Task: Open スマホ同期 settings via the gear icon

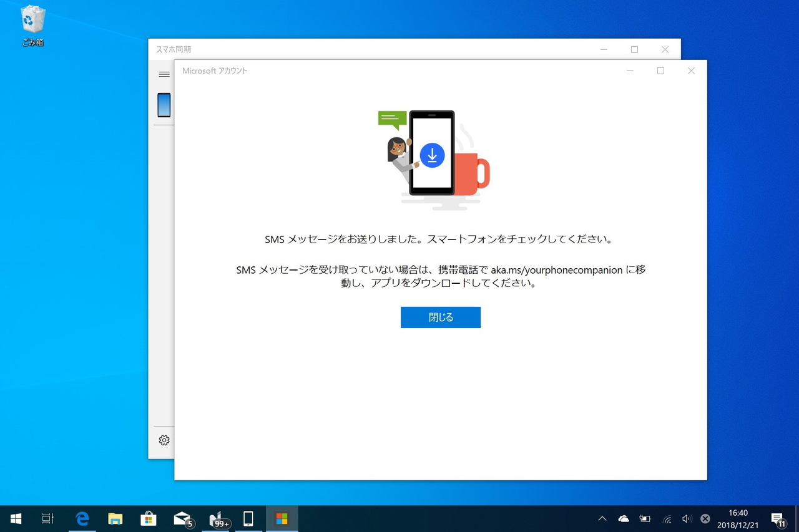Action: (164, 440)
